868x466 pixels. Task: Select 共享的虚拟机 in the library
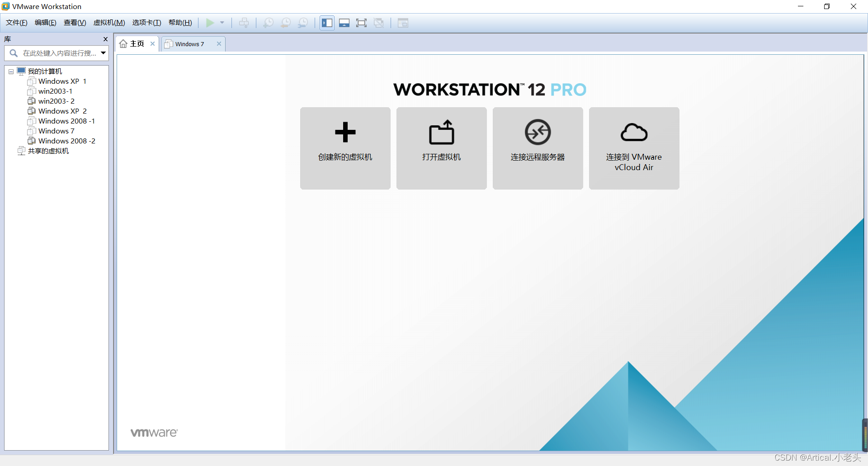coord(48,151)
